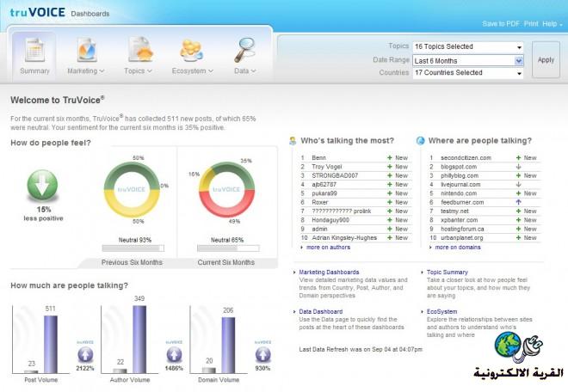
Task: Open the Date Range dropdown
Action: point(468,61)
